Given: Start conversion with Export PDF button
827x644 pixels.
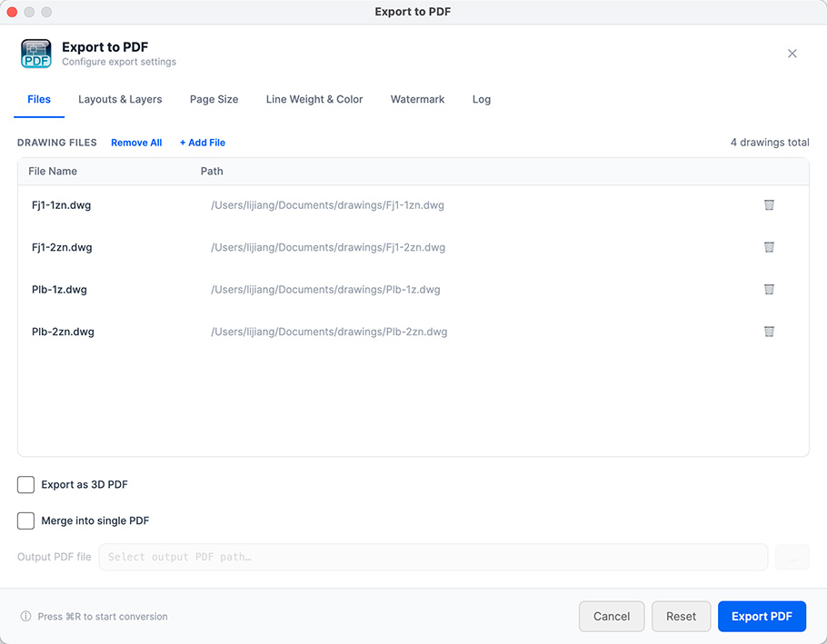Looking at the screenshot, I should (x=762, y=616).
